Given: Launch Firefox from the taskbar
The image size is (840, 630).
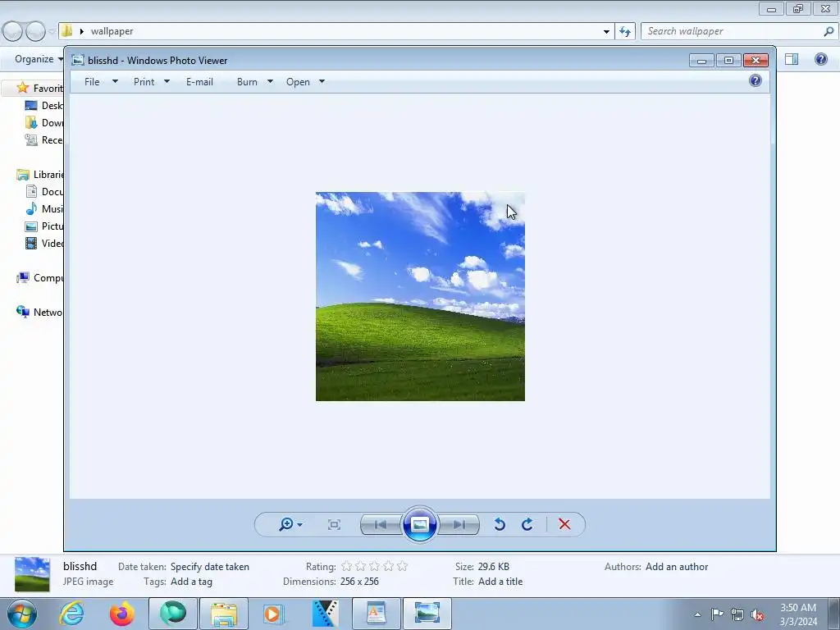Looking at the screenshot, I should [122, 614].
